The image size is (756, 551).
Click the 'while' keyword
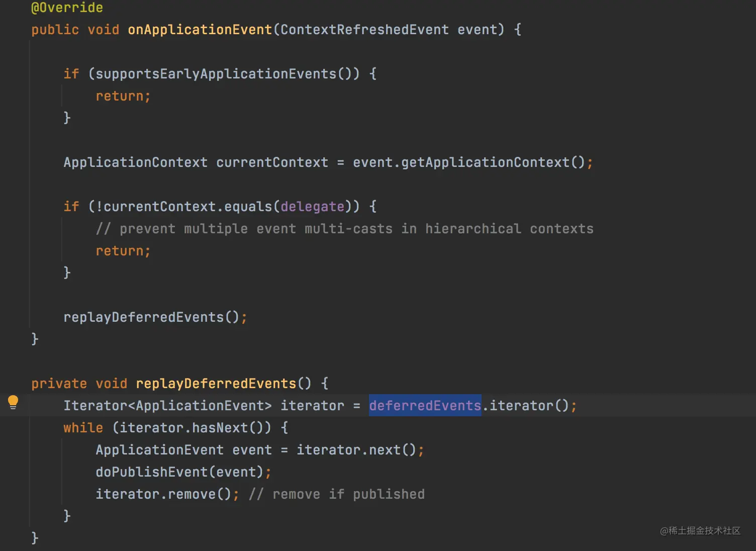pyautogui.click(x=83, y=428)
